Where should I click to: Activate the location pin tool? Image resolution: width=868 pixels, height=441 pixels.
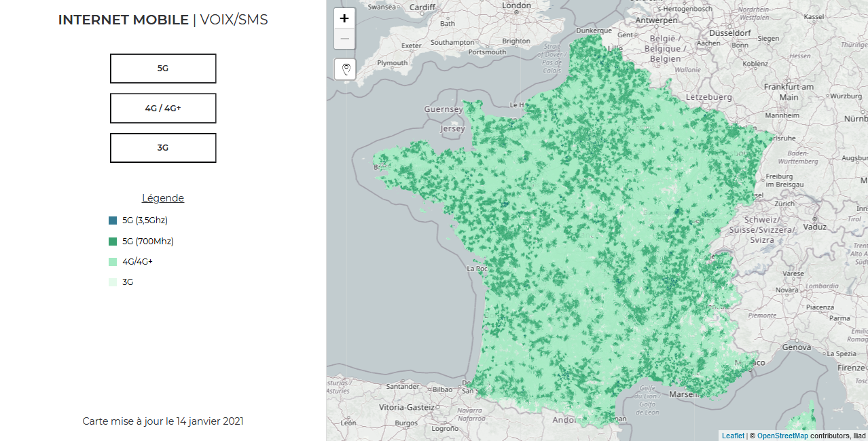[x=344, y=69]
